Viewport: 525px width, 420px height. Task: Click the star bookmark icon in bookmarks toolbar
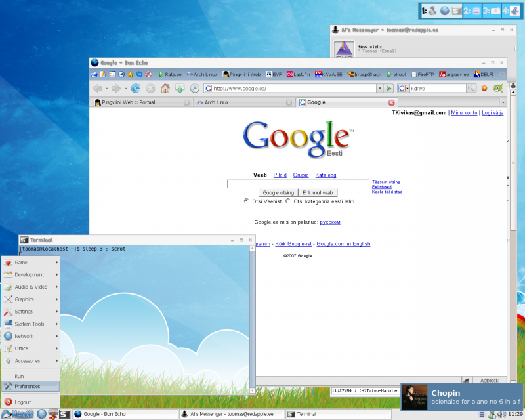(130, 74)
